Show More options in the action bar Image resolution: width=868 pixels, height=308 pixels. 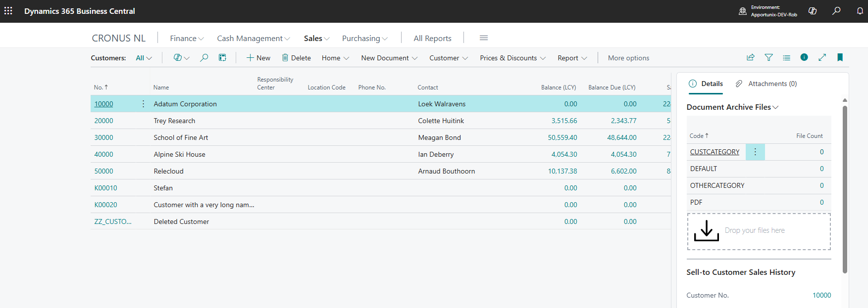coord(628,58)
